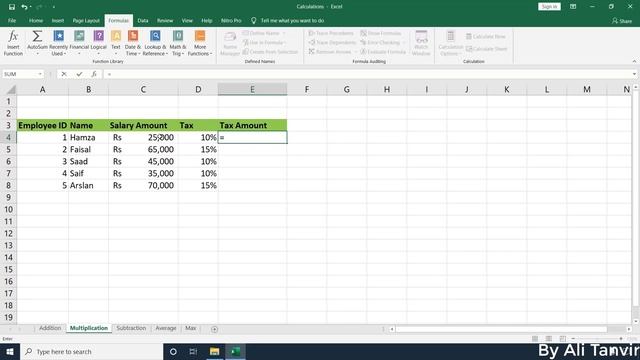Open the Financial functions library

(x=79, y=43)
